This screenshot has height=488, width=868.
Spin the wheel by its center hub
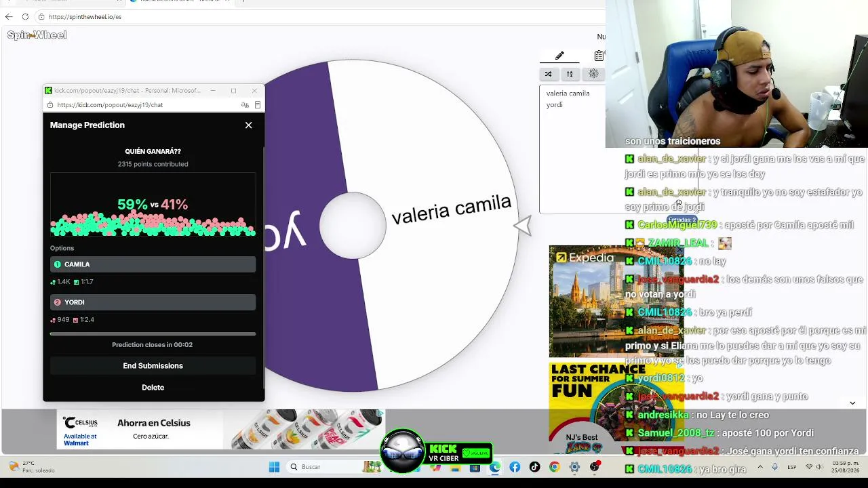click(353, 226)
